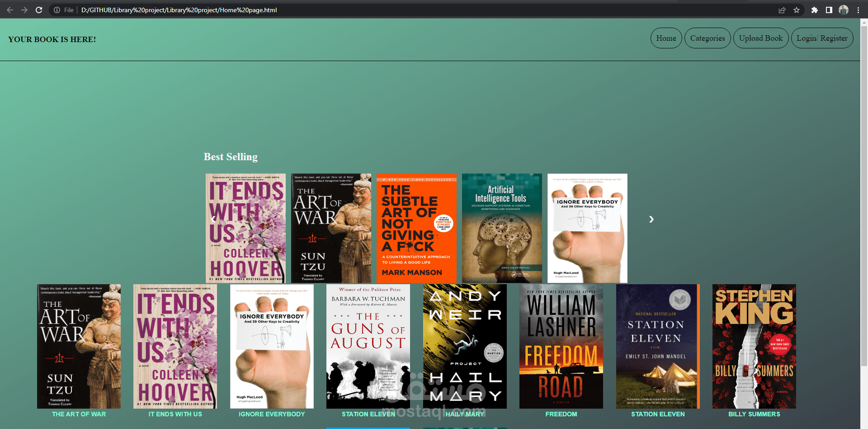Viewport: 868px width, 429px height.
Task: Open the browser extensions puzzle icon
Action: pos(814,10)
